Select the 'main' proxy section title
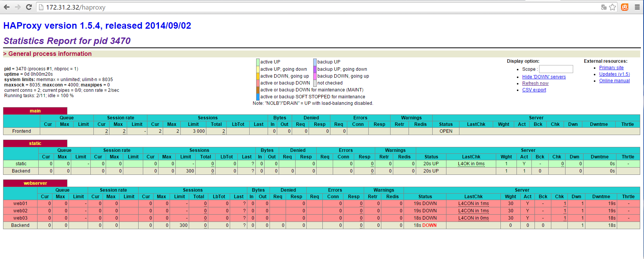This screenshot has width=644, height=259. pos(35,111)
